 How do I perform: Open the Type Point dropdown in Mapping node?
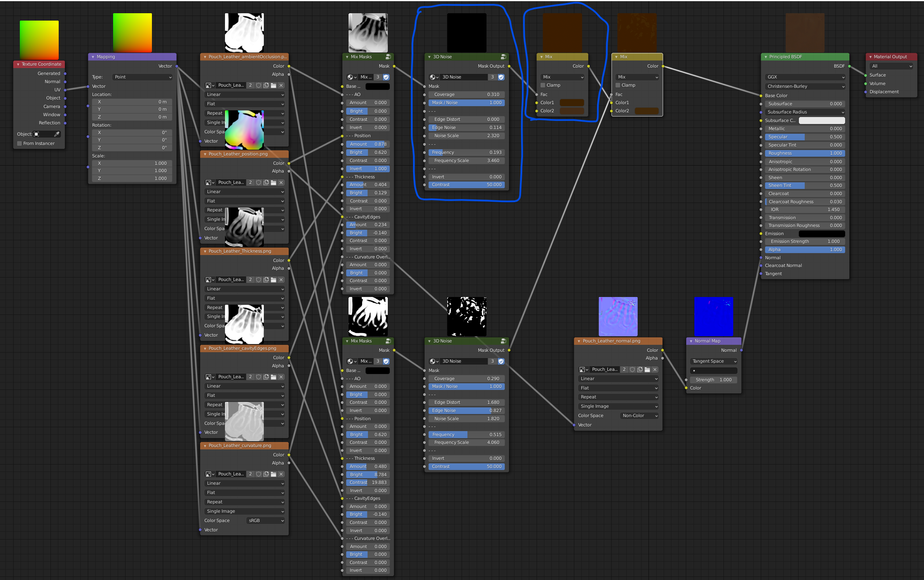coord(143,77)
